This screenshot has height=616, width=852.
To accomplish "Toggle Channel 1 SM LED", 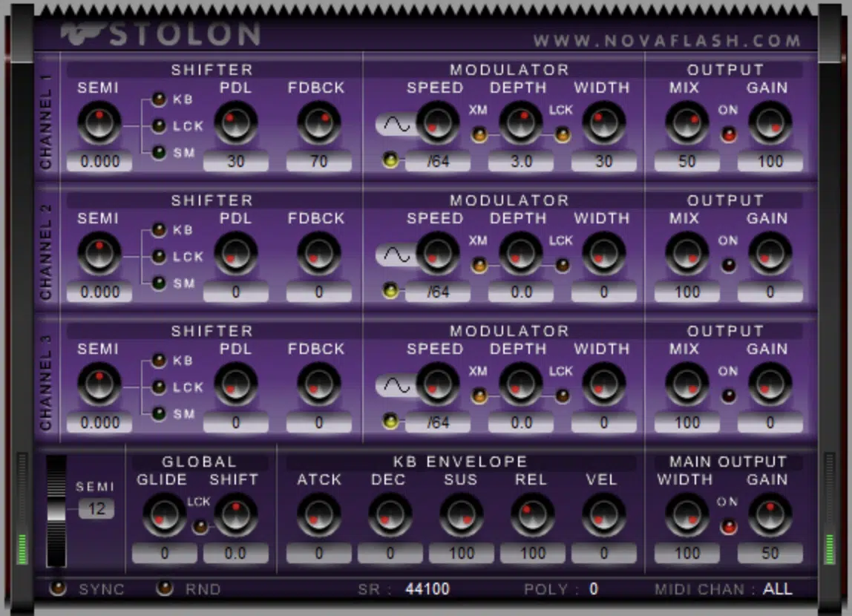I will (x=159, y=153).
